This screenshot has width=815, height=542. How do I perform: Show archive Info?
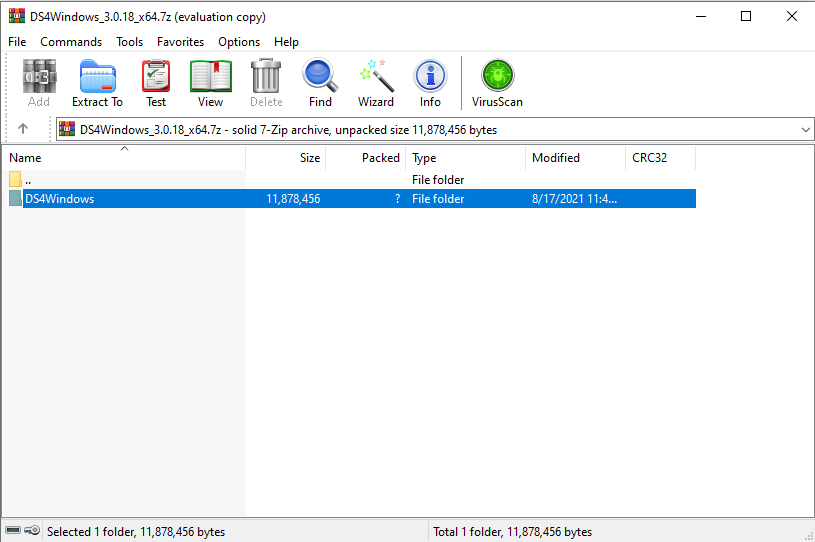[430, 76]
